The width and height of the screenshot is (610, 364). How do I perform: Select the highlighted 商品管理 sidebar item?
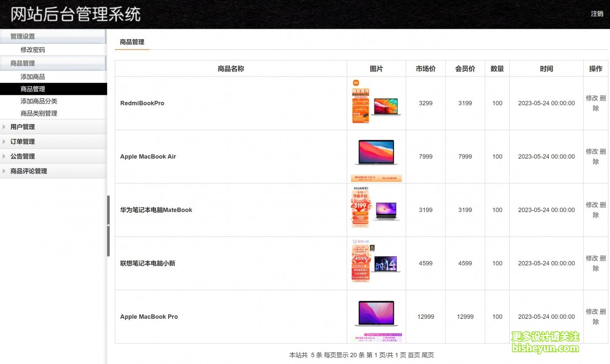click(53, 89)
